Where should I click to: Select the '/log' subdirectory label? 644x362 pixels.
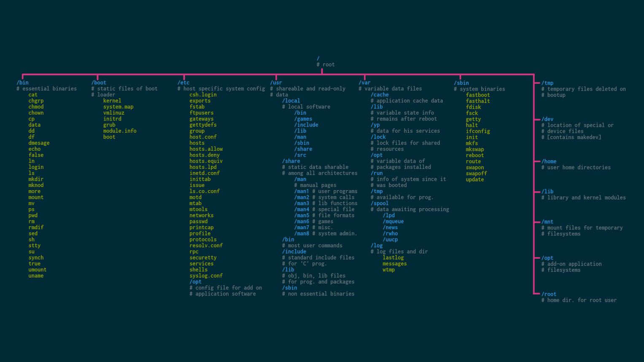(377, 245)
